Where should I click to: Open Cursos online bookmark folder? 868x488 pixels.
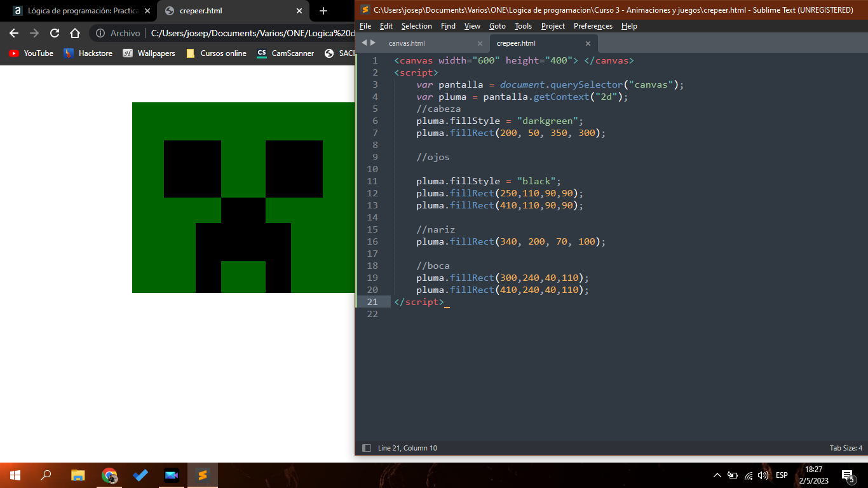pyautogui.click(x=216, y=53)
